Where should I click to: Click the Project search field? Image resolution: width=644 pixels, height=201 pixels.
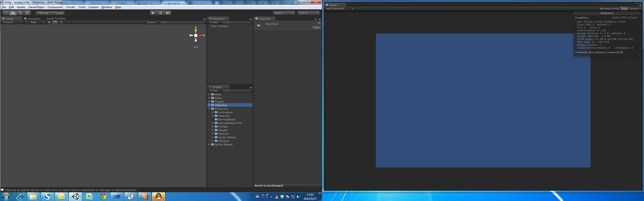point(237,91)
